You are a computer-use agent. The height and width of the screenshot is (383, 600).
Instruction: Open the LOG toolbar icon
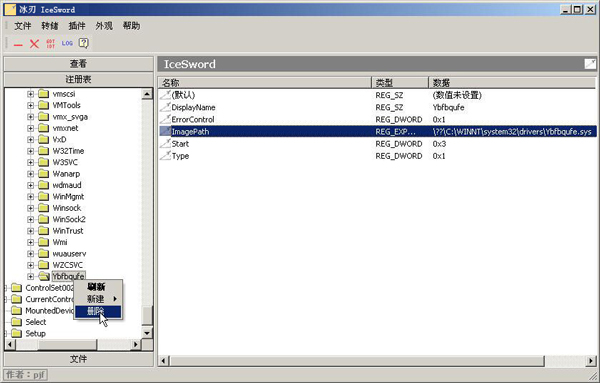pos(67,43)
